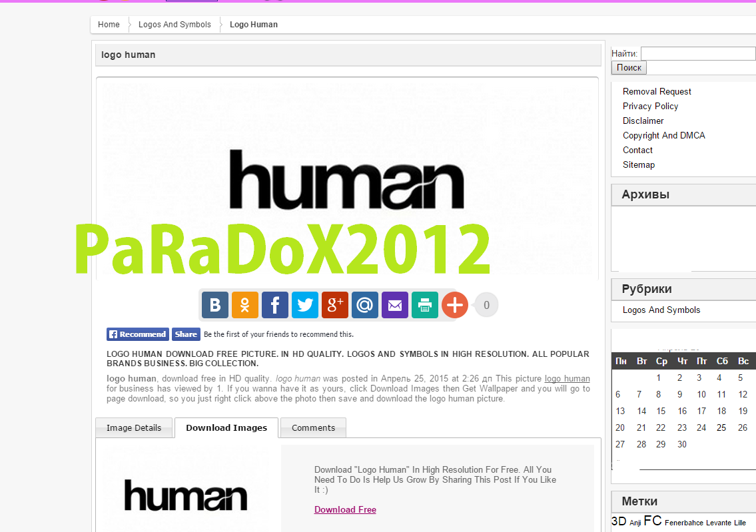This screenshot has height=532, width=756.
Task: Click the Download Free link
Action: point(345,509)
